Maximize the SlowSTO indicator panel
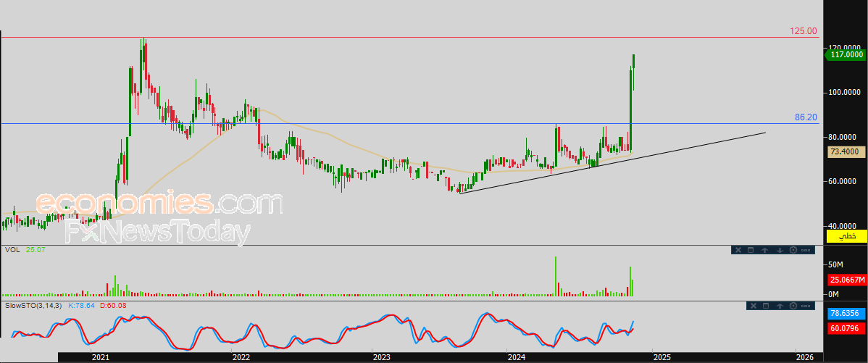 (x=766, y=306)
